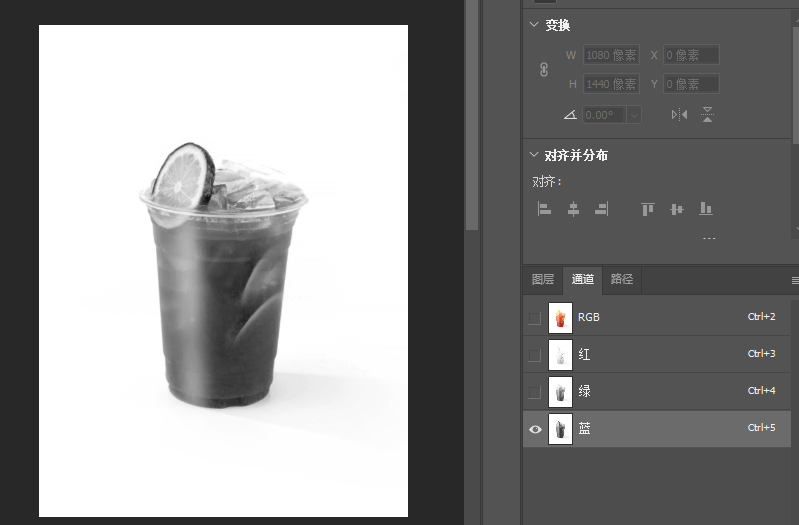Image resolution: width=799 pixels, height=525 pixels.
Task: Click the 红 channel thumbnail
Action: pos(560,355)
